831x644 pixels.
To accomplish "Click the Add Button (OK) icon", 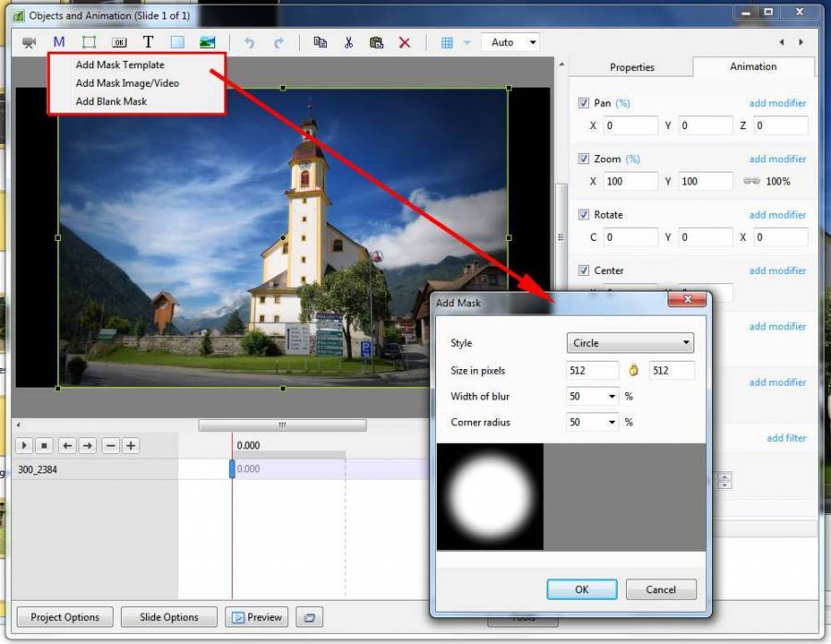I will 118,42.
